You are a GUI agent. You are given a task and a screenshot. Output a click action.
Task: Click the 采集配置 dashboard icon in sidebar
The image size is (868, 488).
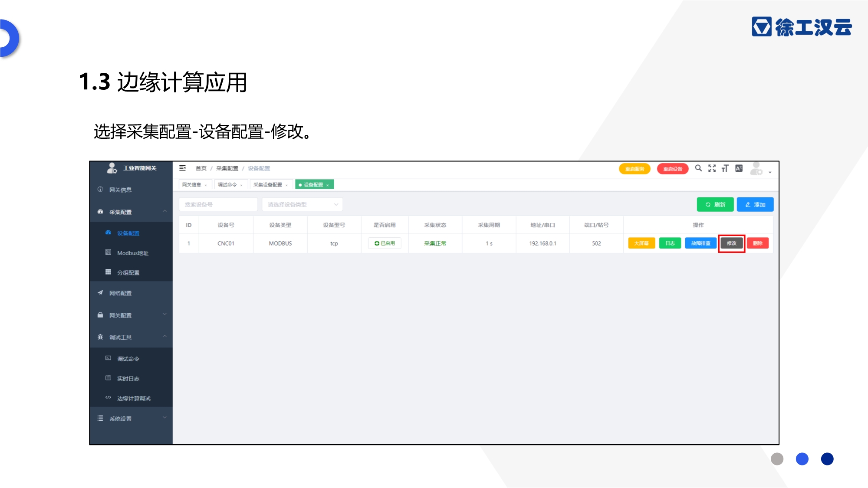(x=100, y=212)
